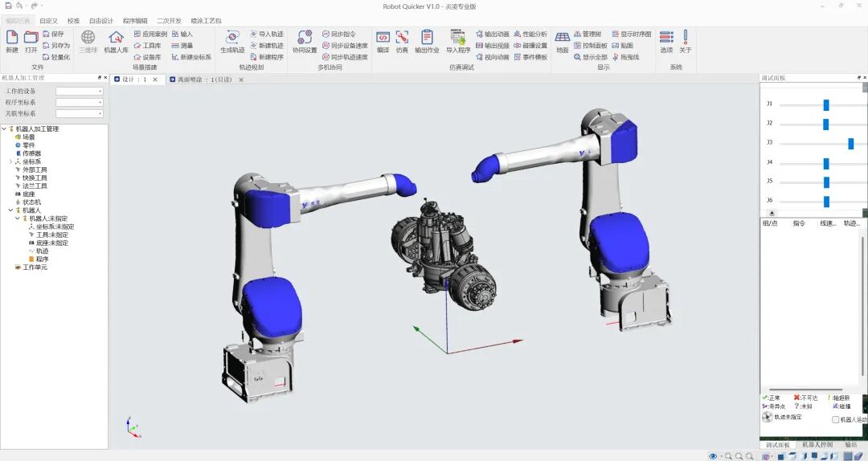Click 显示全部 show all button
The image size is (868, 461).
coord(590,57)
